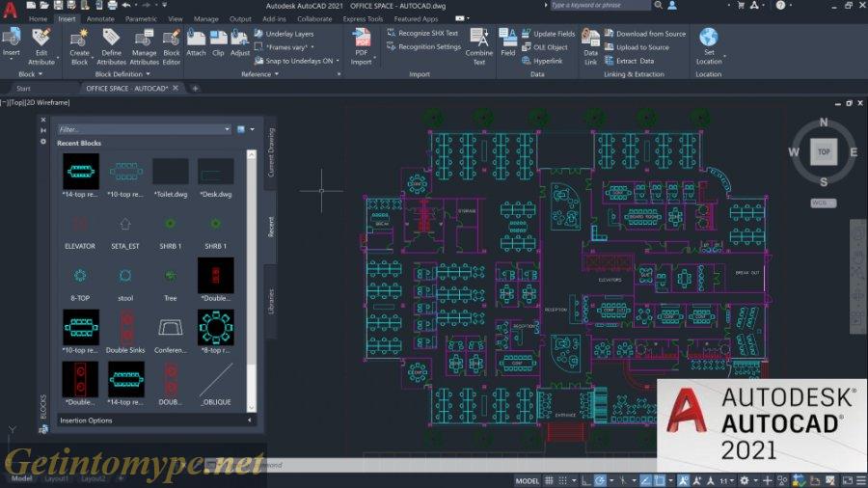Viewport: 868px width, 488px height.
Task: Click Underlay Layers button
Action: click(285, 33)
